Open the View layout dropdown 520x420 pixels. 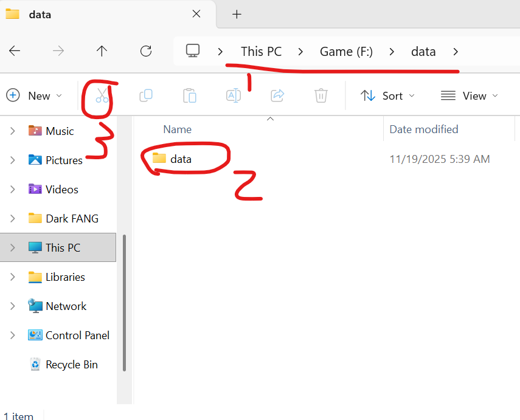tap(470, 95)
